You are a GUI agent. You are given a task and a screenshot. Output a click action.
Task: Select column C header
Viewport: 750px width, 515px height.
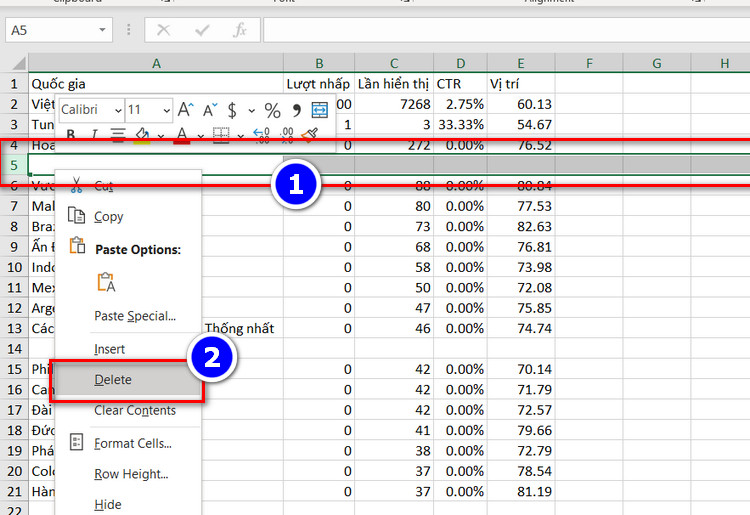394,63
